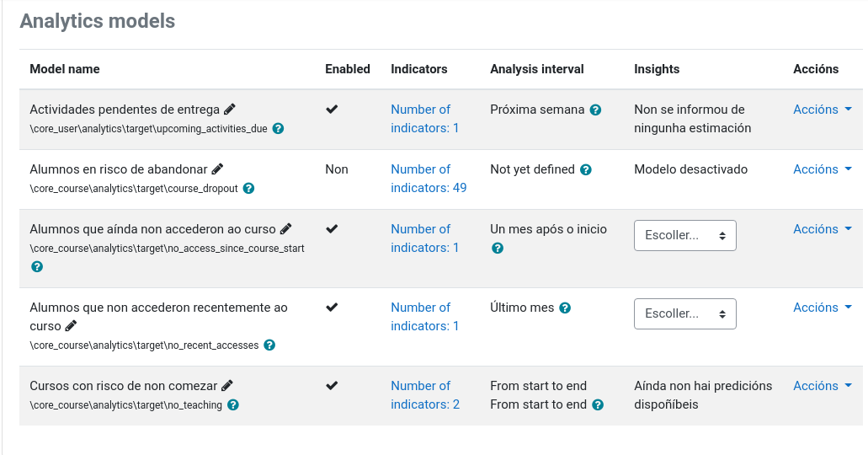Click the 'Model name' column header

pyautogui.click(x=65, y=69)
